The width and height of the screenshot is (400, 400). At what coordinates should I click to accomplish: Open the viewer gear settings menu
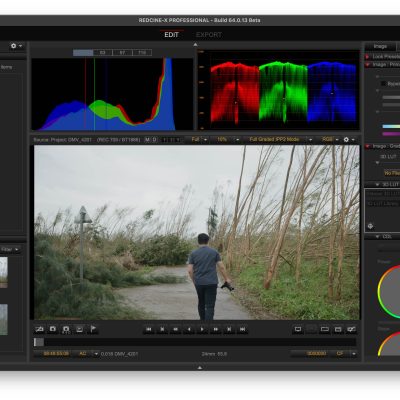[349, 139]
